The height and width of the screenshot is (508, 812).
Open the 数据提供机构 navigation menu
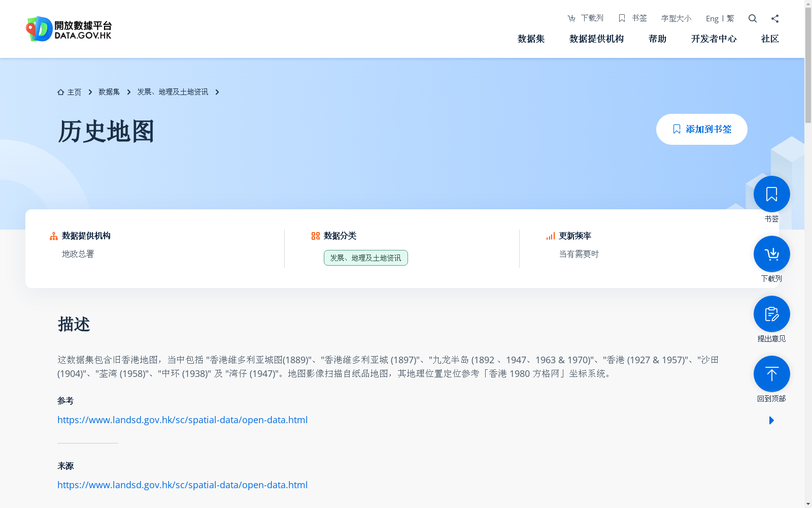pyautogui.click(x=596, y=39)
